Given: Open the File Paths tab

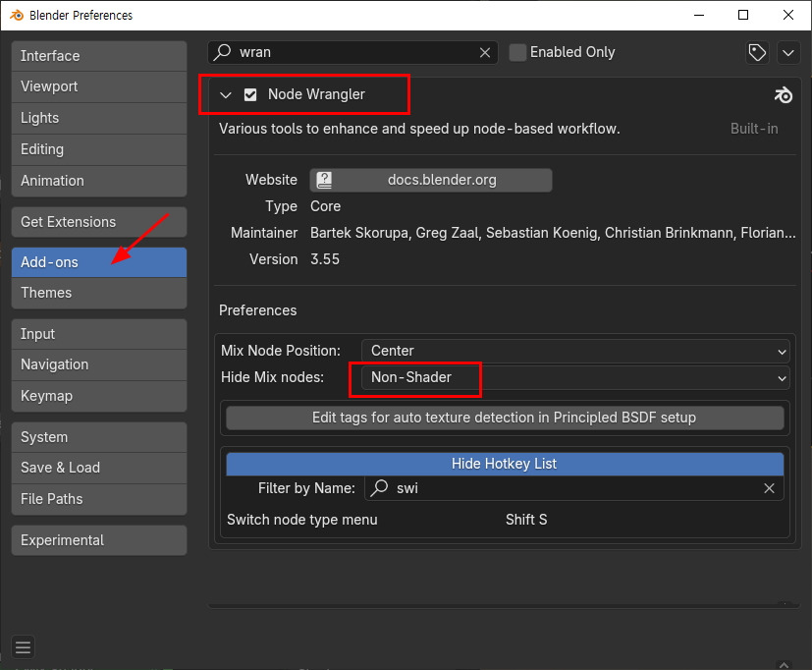Looking at the screenshot, I should [x=99, y=499].
